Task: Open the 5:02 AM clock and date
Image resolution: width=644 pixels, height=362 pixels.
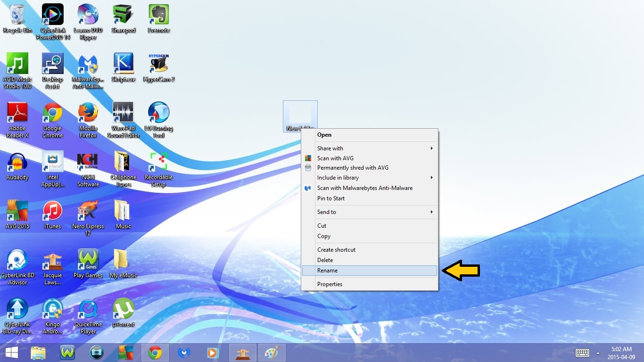Action: click(621, 353)
